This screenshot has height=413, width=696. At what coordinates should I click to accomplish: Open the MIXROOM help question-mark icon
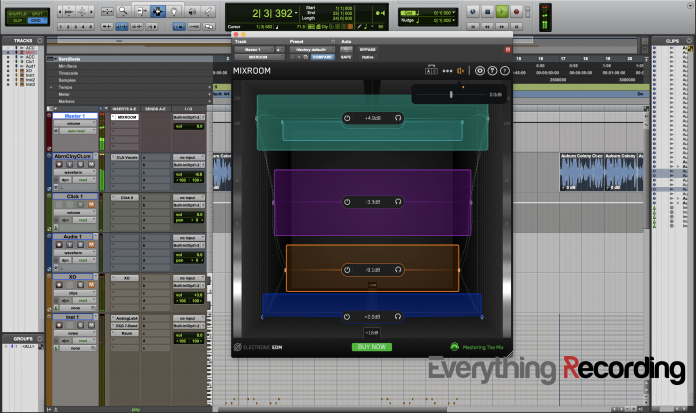(505, 71)
